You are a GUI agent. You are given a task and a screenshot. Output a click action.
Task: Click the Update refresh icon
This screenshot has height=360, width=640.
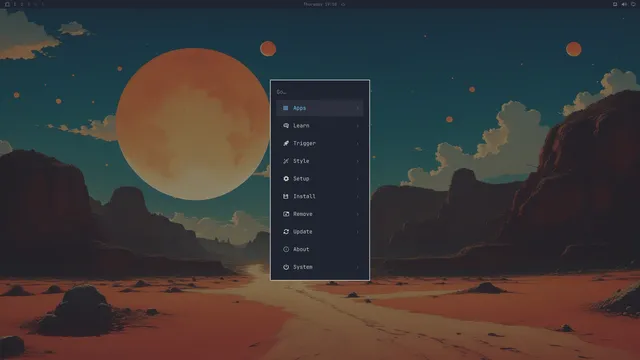286,231
